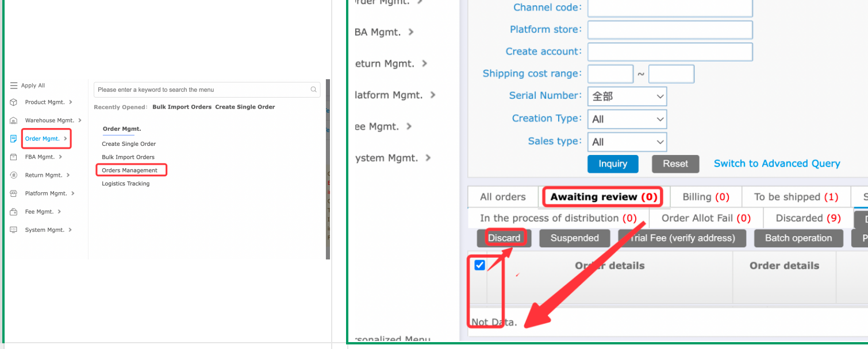
Task: Click the Platform Mgmt. store icon
Action: tap(14, 193)
